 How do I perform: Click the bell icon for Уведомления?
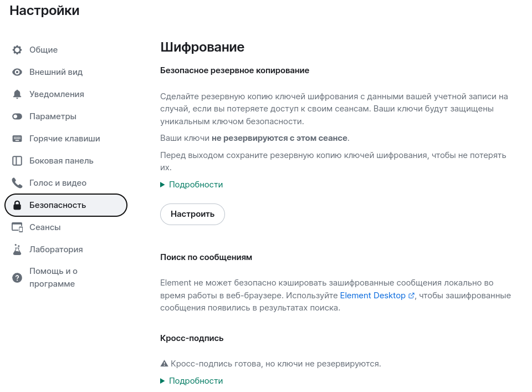(17, 94)
